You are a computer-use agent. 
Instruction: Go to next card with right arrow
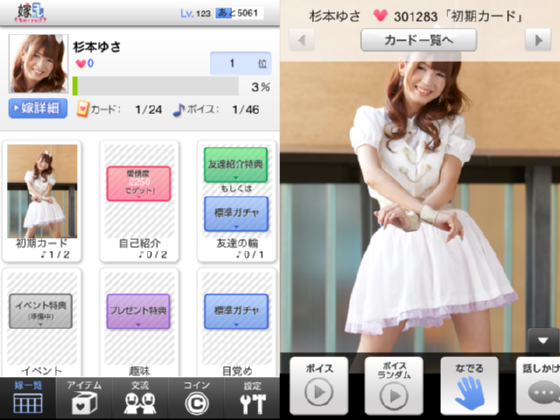pos(538,40)
